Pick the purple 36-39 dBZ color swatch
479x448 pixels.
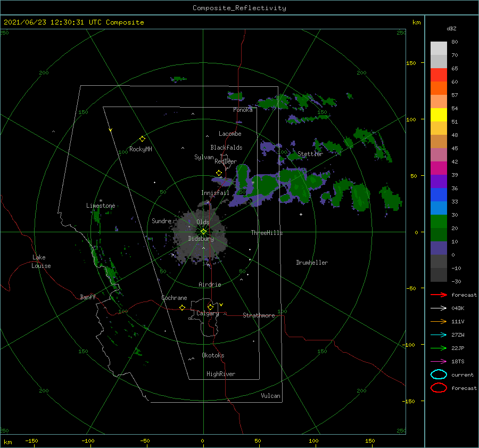pos(439,181)
